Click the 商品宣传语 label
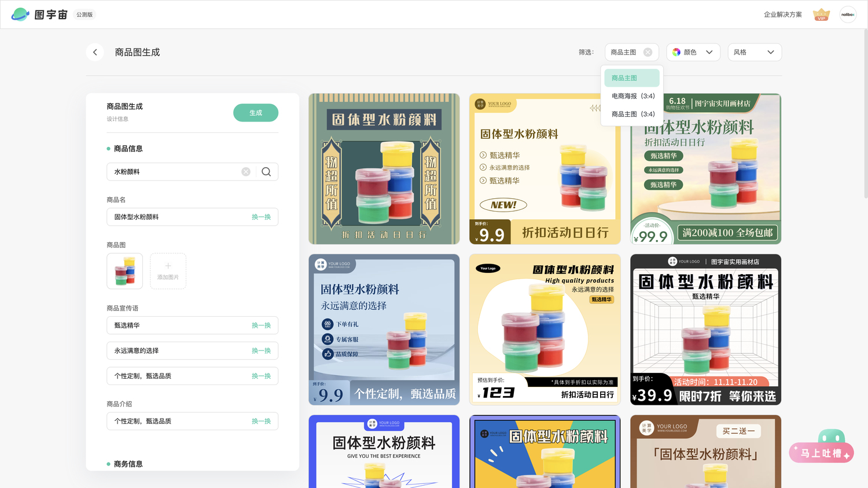 (x=122, y=308)
